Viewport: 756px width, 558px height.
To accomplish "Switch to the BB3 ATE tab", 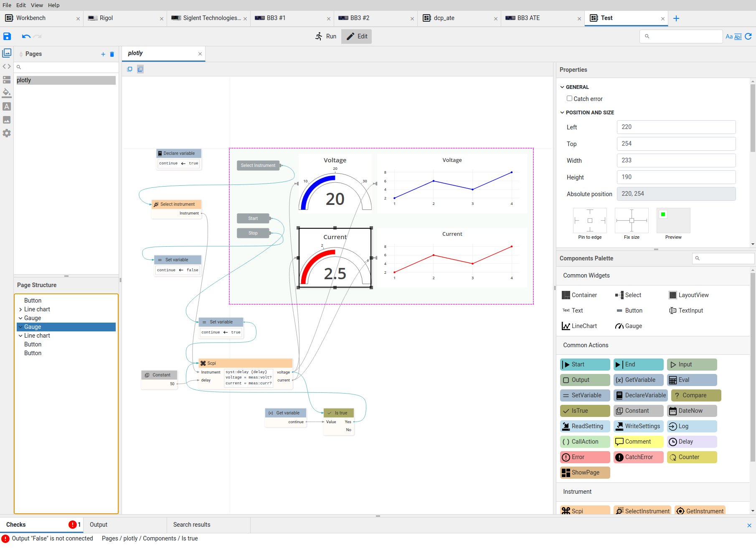I will coord(528,18).
